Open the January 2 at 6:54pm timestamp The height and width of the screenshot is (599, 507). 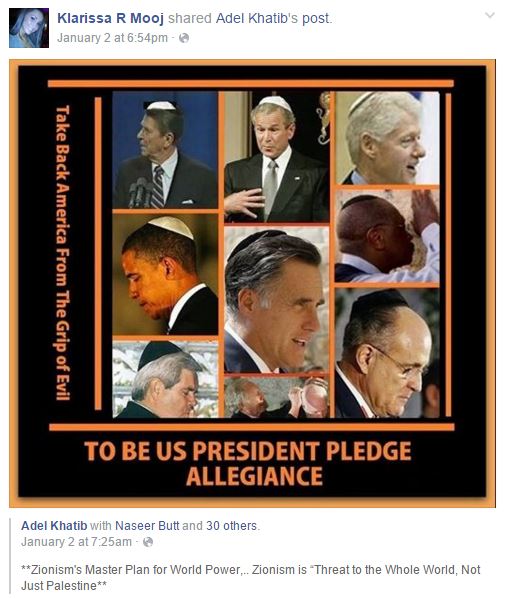coord(112,38)
